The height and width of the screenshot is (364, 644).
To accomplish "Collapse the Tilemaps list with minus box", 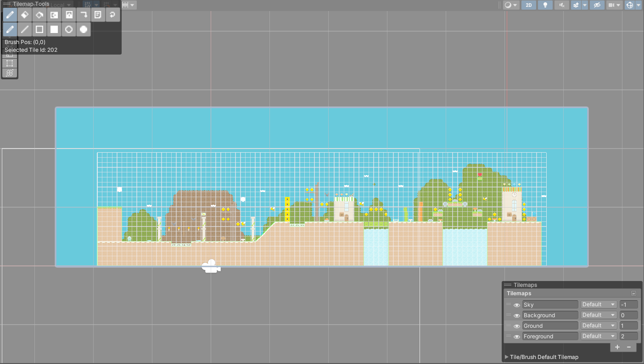I will (x=633, y=293).
